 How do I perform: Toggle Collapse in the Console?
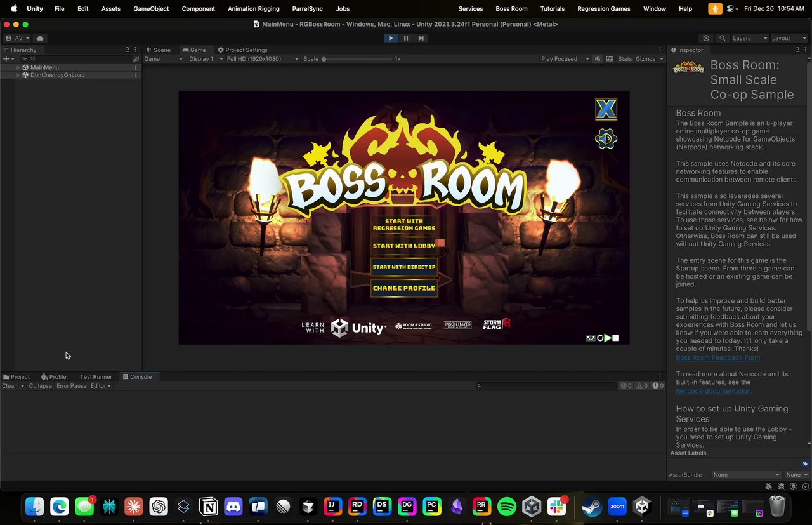point(40,386)
